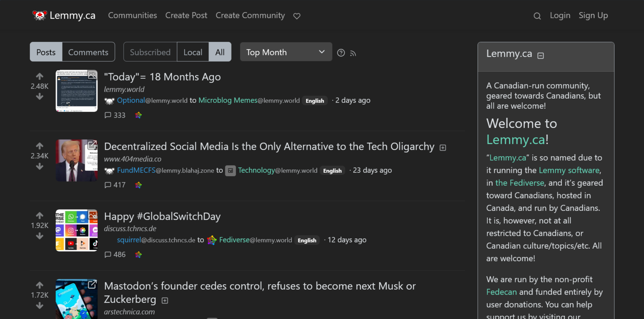The width and height of the screenshot is (644, 319).
Task: Open "Today"= 18 Months Ago post title
Action: coord(162,77)
